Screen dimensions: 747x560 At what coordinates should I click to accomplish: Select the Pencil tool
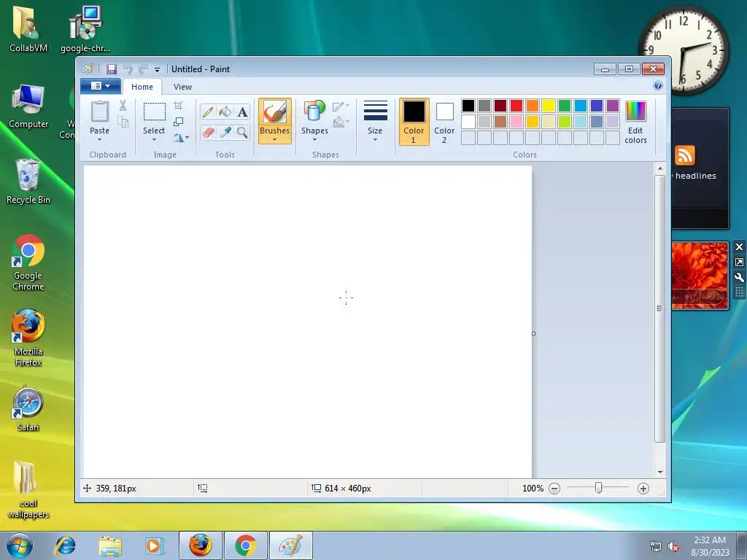click(208, 112)
